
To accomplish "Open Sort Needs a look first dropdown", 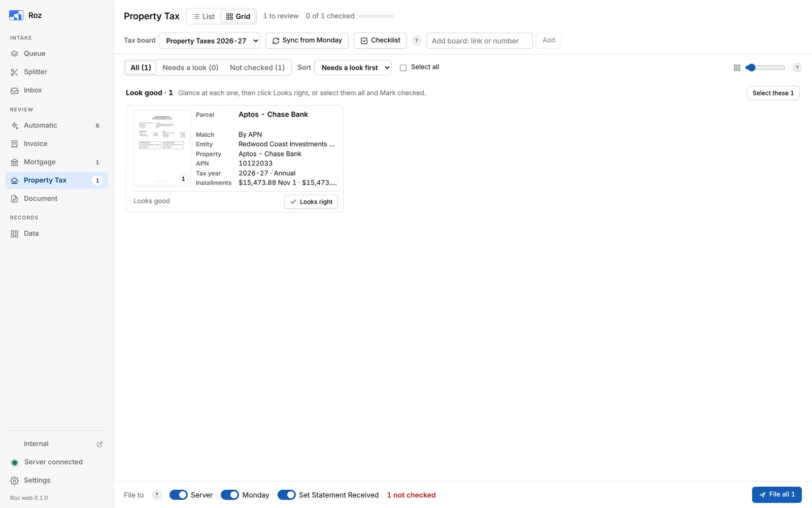I will point(353,68).
